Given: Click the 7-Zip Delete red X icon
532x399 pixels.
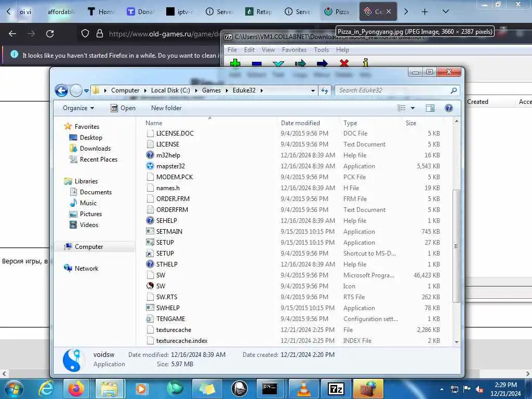Looking at the screenshot, I should click(344, 63).
